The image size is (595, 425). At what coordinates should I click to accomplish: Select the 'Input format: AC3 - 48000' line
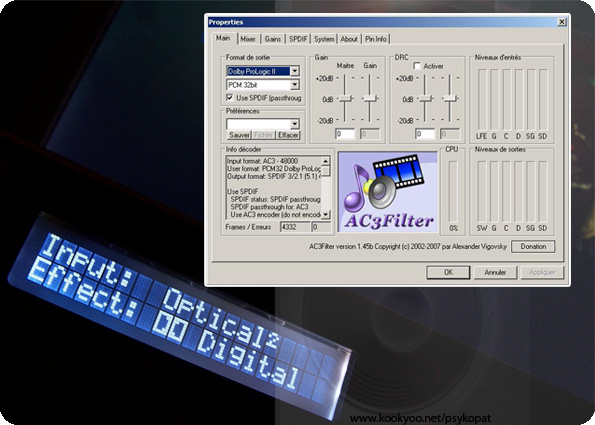pyautogui.click(x=262, y=161)
